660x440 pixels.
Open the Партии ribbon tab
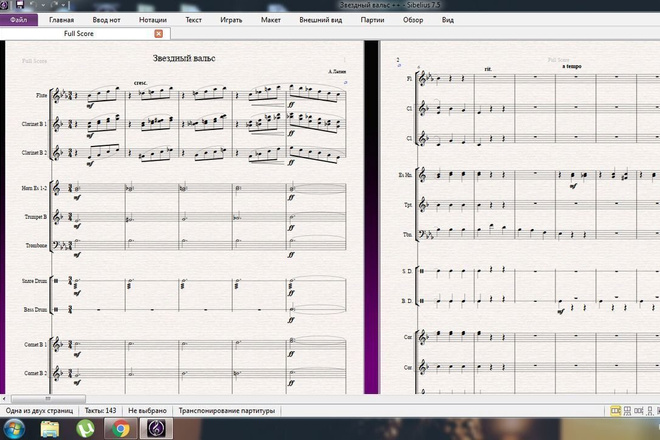(372, 20)
